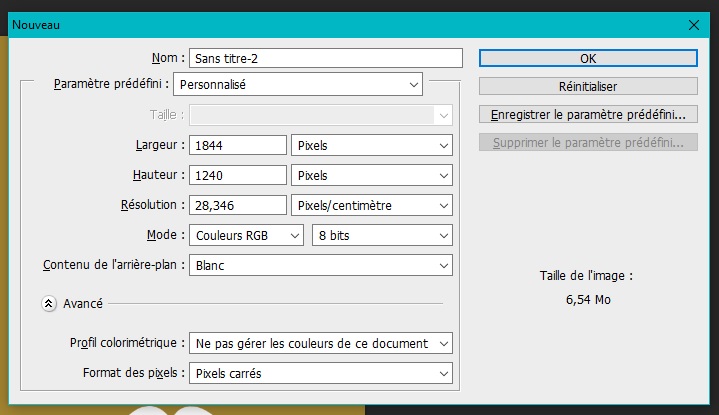
Task: Open the Couleurs RGB mode dropdown
Action: (246, 236)
